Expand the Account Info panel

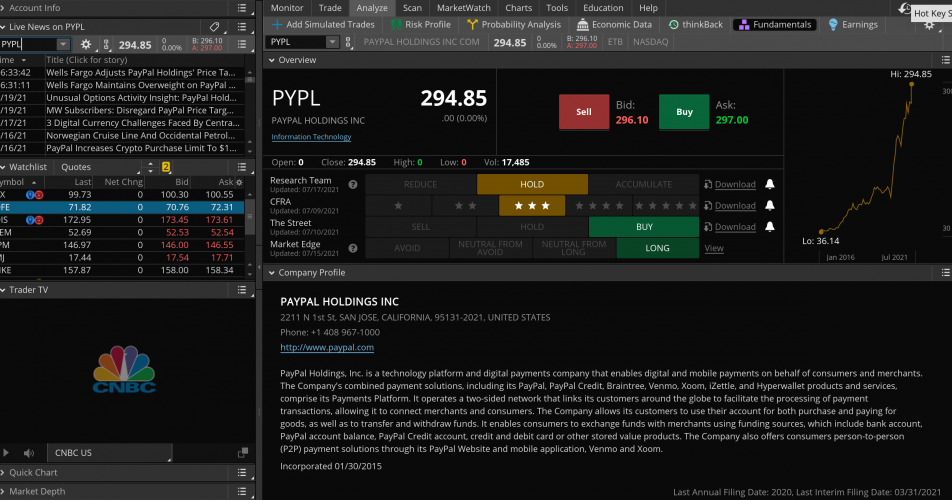3,8
